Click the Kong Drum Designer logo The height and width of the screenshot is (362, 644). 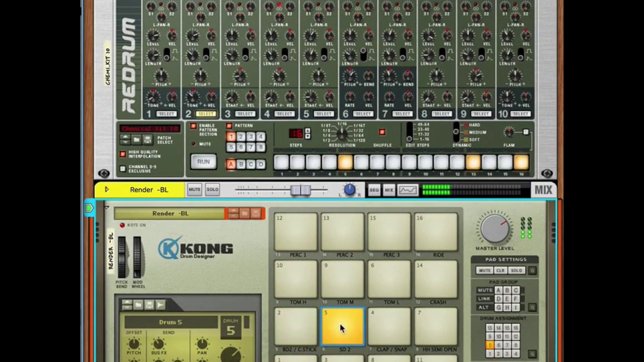pyautogui.click(x=196, y=248)
